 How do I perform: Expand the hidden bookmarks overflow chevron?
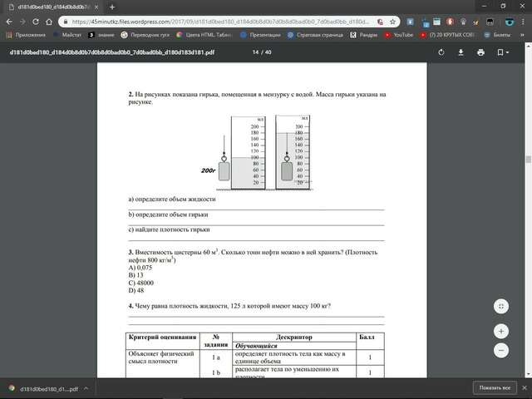tap(522, 35)
